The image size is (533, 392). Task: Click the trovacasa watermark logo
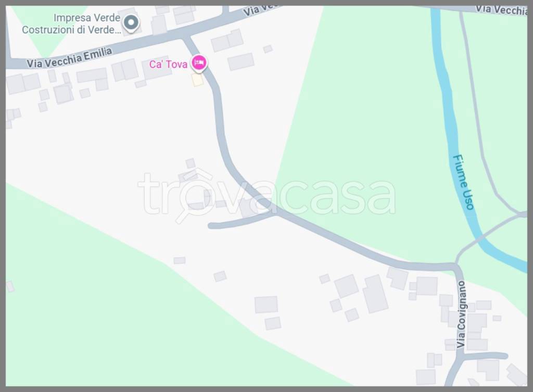pos(266,196)
